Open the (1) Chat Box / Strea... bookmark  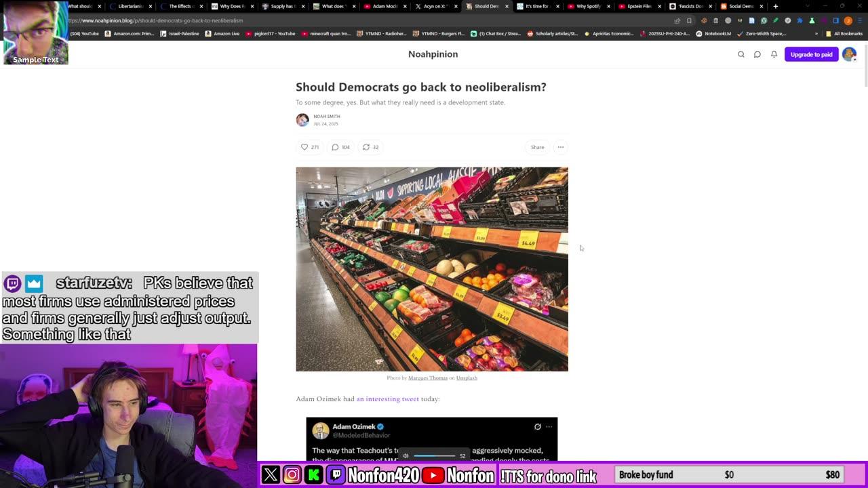(x=496, y=33)
